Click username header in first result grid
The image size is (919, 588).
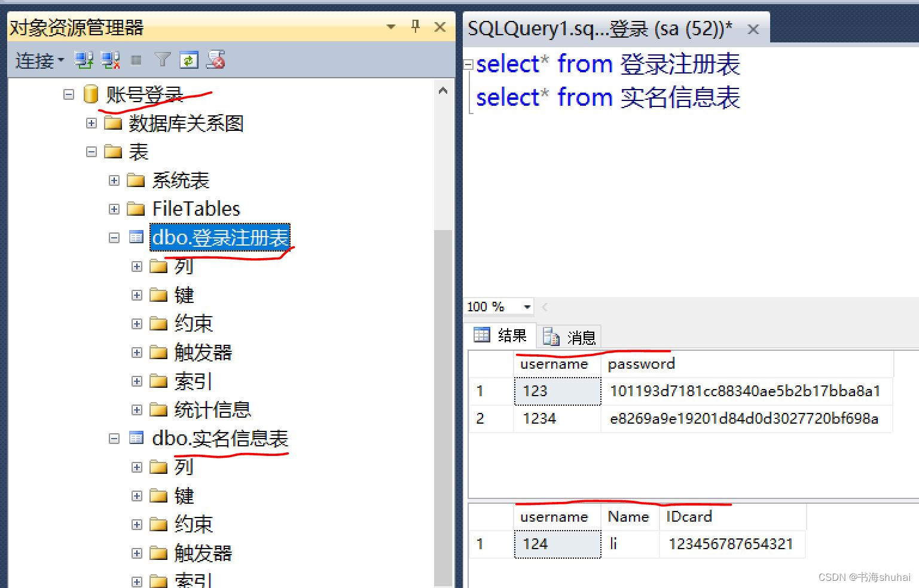pos(557,364)
